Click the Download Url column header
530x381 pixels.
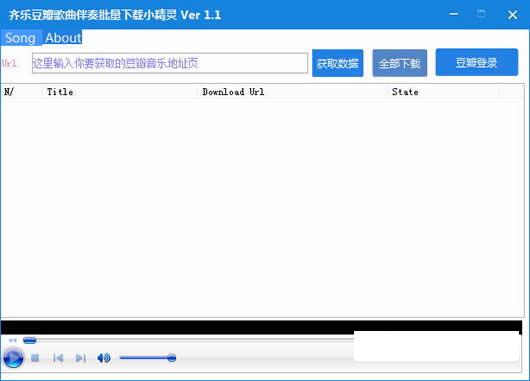point(293,92)
